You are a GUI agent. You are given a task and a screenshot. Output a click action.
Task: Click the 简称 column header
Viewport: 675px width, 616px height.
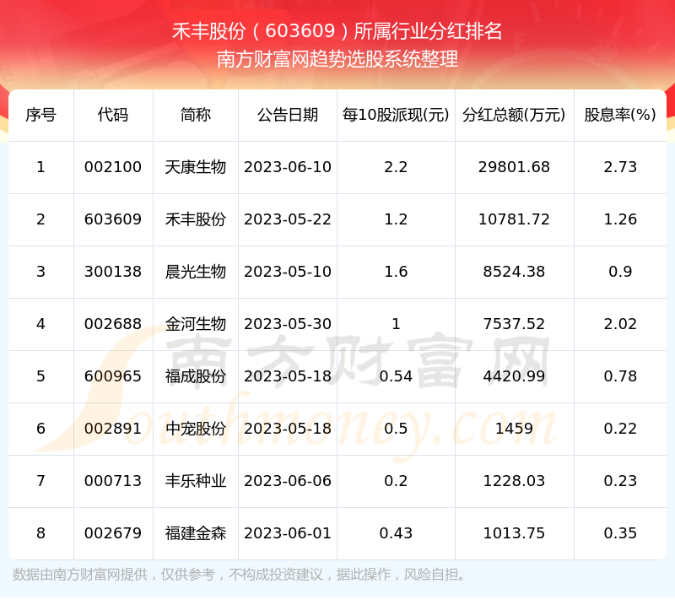tap(196, 115)
